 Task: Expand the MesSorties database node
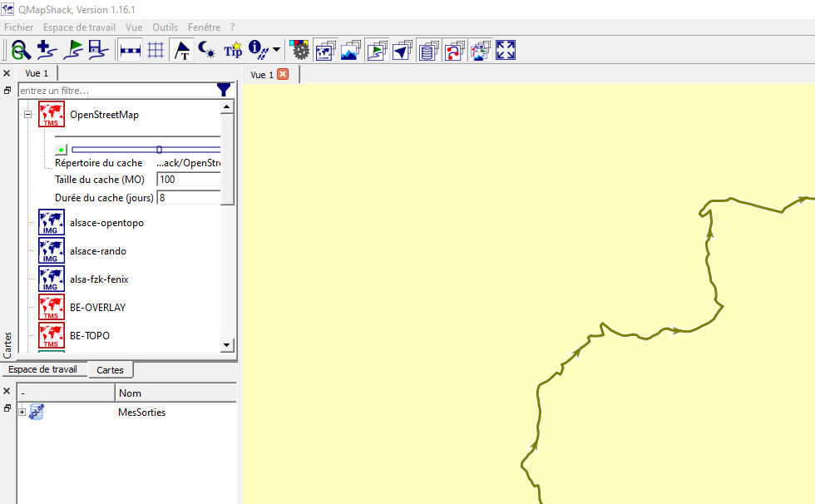click(x=22, y=412)
